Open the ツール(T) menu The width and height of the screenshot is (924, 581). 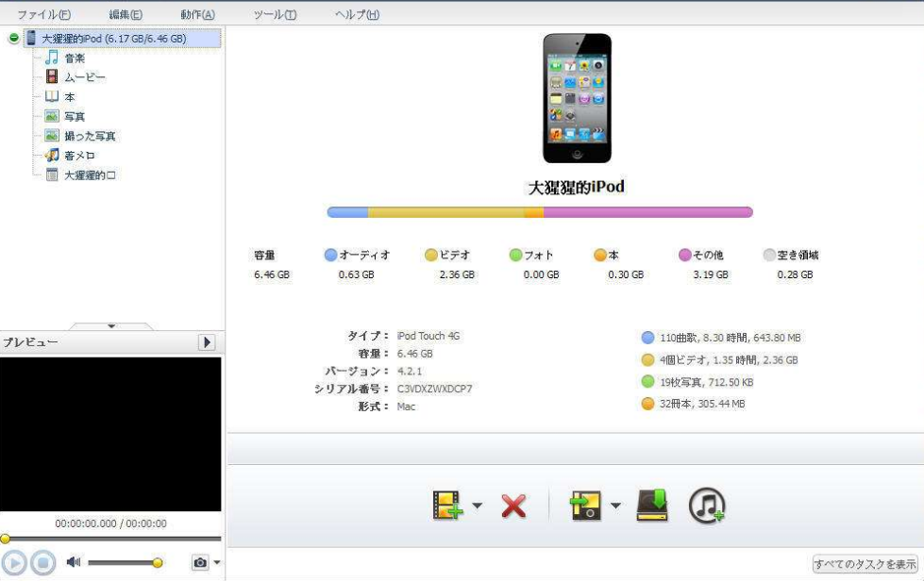pyautogui.click(x=275, y=14)
